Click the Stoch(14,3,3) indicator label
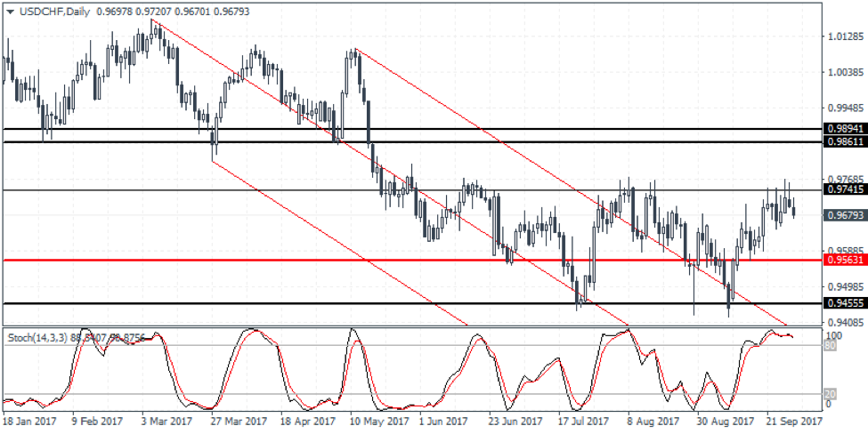868x434 pixels. tap(37, 338)
